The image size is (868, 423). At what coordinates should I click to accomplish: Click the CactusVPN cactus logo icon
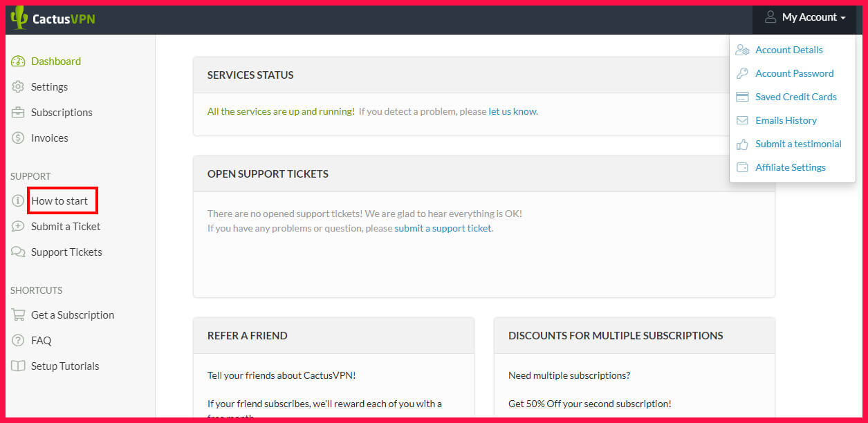pyautogui.click(x=19, y=18)
